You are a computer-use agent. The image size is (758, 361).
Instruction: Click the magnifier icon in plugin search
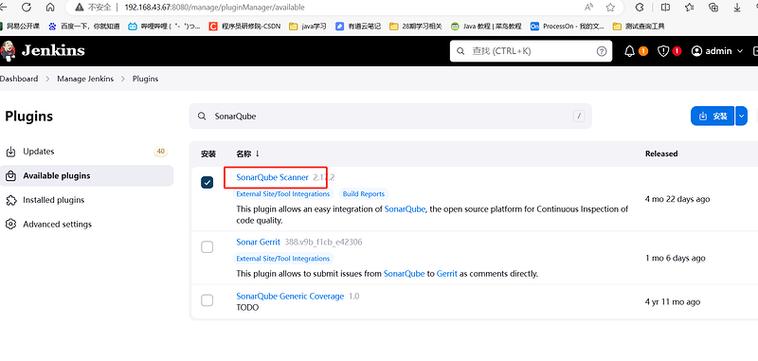(x=202, y=116)
